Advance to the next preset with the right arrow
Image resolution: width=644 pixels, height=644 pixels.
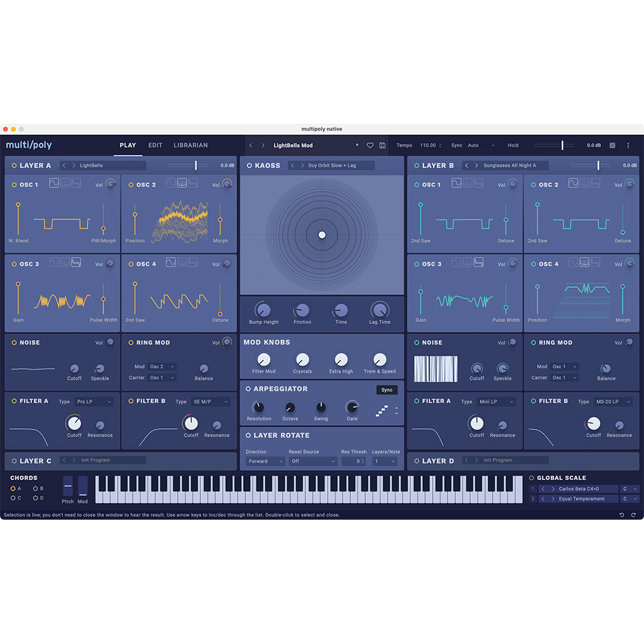(x=263, y=146)
